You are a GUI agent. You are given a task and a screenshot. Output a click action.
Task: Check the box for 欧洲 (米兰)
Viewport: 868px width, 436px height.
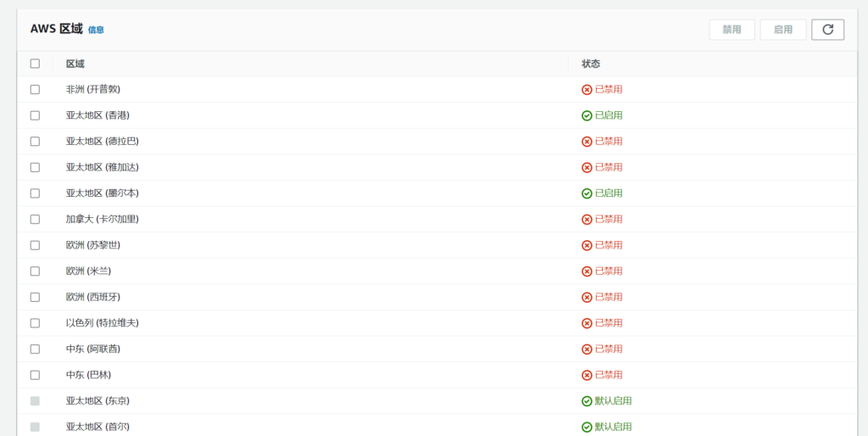coord(35,271)
